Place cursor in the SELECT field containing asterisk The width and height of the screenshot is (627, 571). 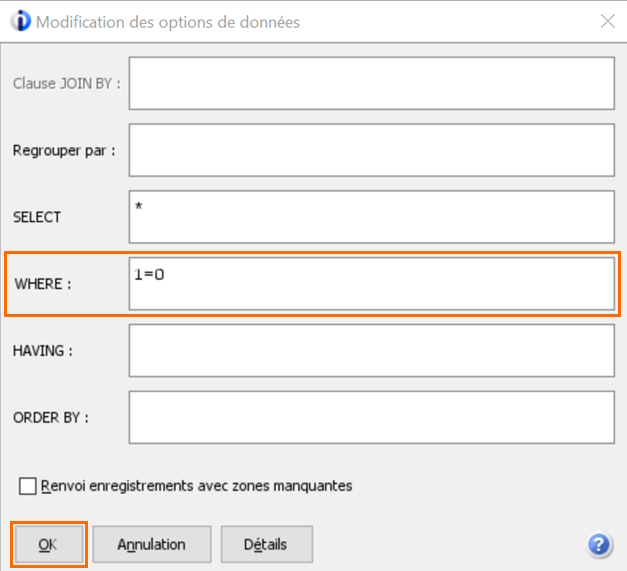[x=371, y=217]
